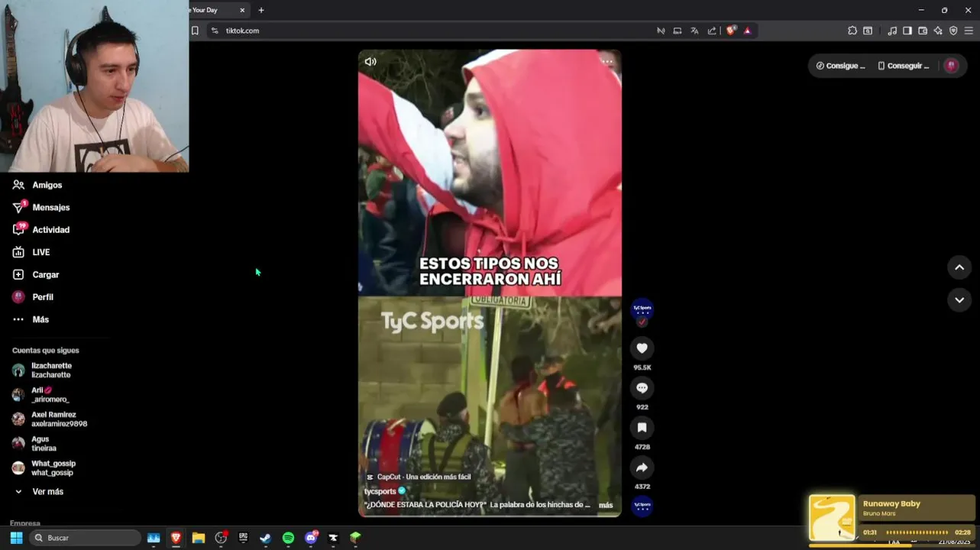This screenshot has height=550, width=980.
Task: Open the playlist music note icon
Action: 892,31
